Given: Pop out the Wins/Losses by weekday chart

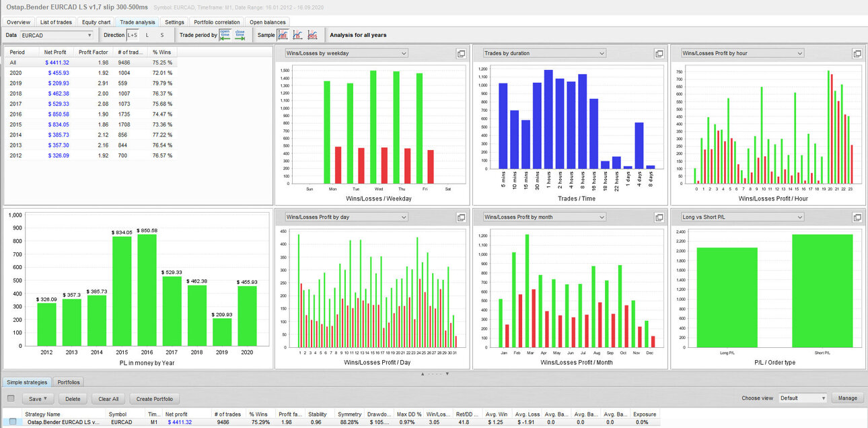Looking at the screenshot, I should [x=462, y=53].
